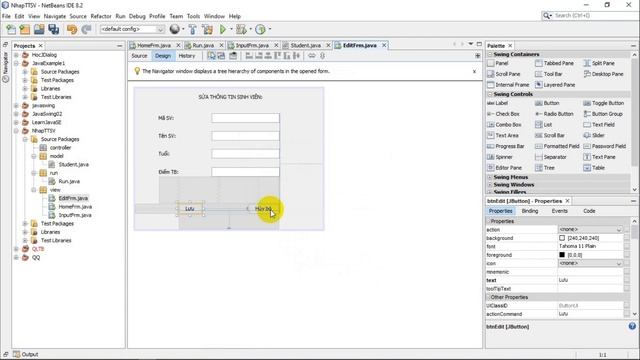Click the Palette panel scrollbar
Image resolution: width=640 pixels, height=360 pixels.
tap(634, 112)
